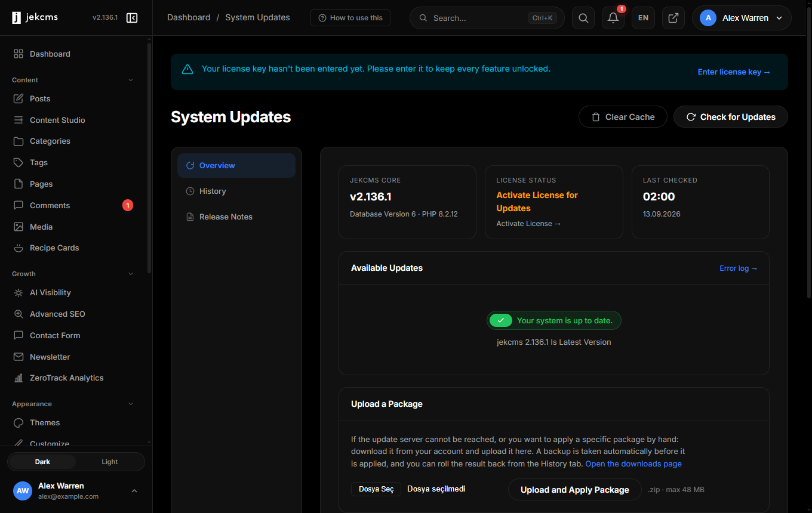Collapse the Appearance sidebar group
Viewport: 812px width, 513px height.
click(x=131, y=404)
